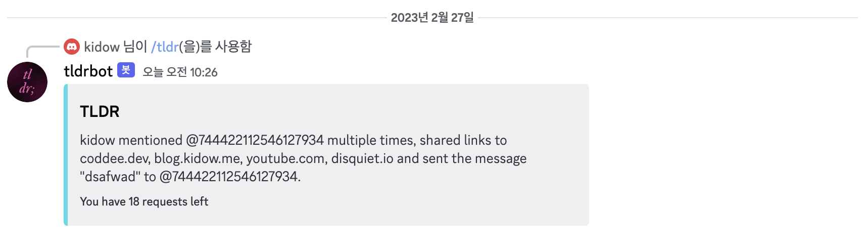Click the red Discord icon beside kidow

[72, 47]
